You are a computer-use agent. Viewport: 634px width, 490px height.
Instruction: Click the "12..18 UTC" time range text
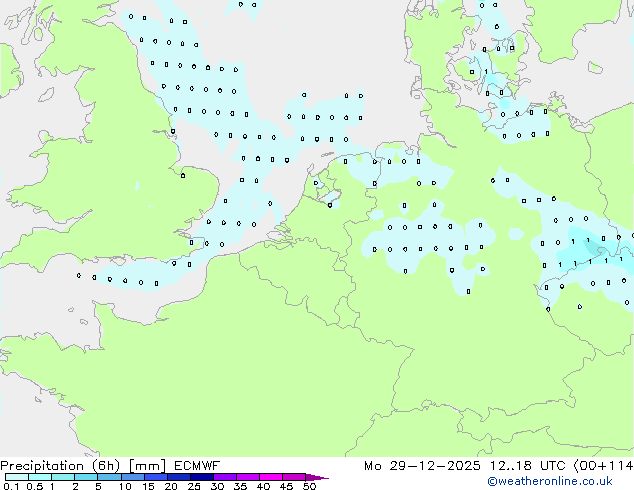[527, 466]
